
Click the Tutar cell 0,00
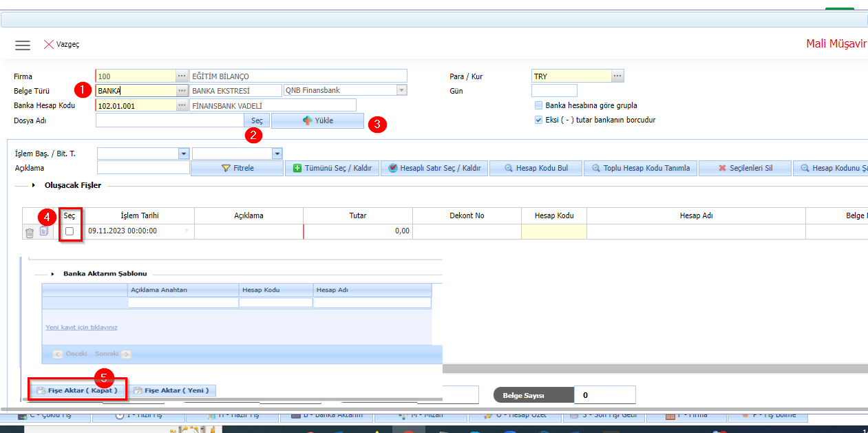[x=357, y=231]
